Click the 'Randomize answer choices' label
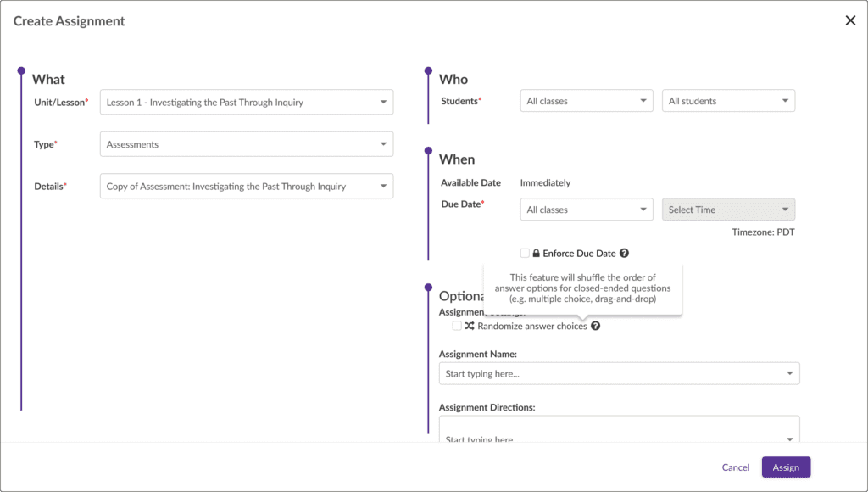The width and height of the screenshot is (868, 492). click(532, 327)
